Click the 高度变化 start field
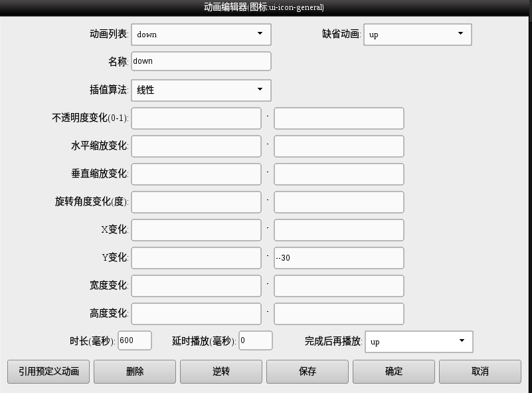This screenshot has width=532, height=393. click(196, 313)
